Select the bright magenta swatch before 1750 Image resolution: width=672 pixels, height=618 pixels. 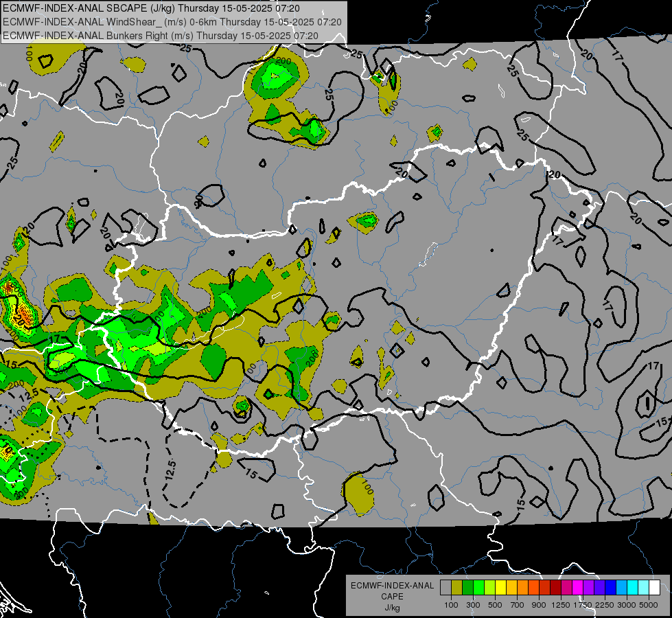tap(578, 587)
